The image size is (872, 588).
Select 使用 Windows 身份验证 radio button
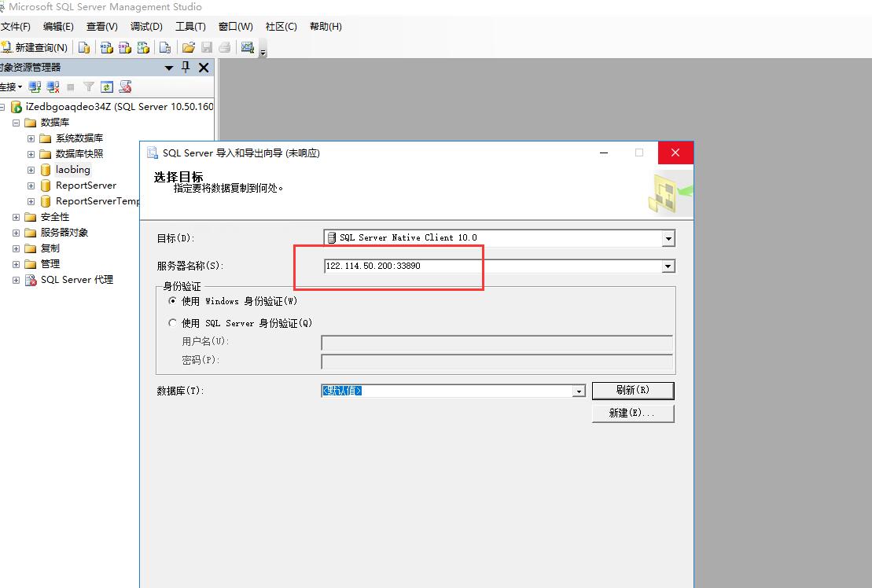[172, 300]
